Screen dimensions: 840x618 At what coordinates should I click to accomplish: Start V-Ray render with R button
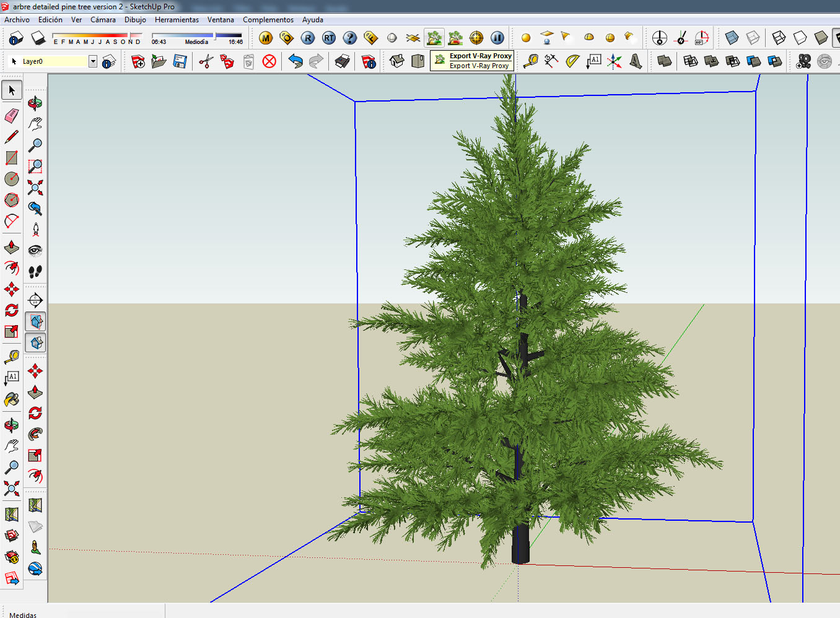pos(308,38)
